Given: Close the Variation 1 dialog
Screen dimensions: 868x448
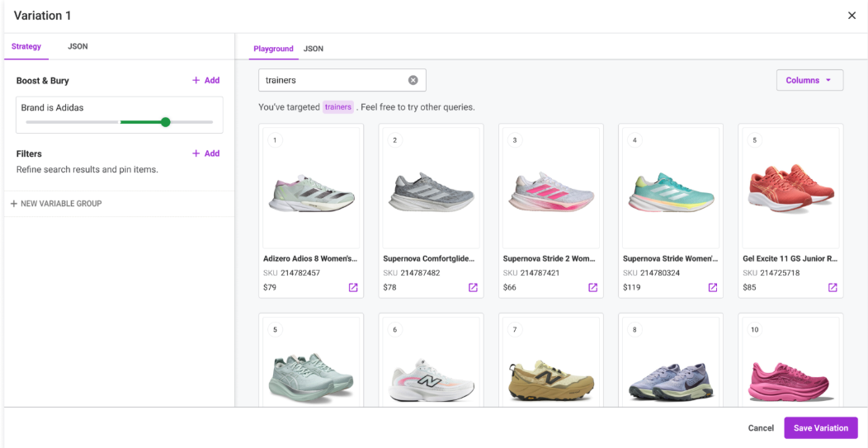Looking at the screenshot, I should 852,16.
